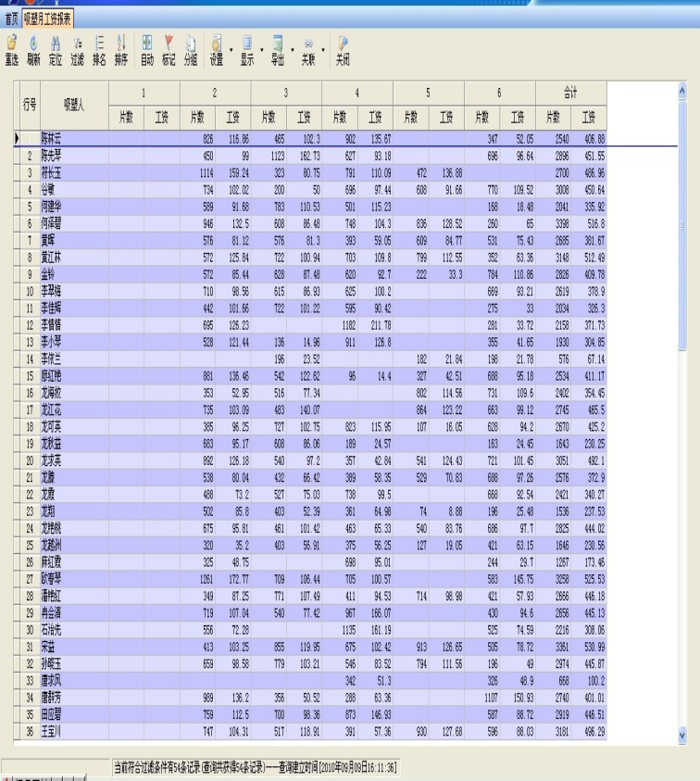Image resolution: width=700 pixels, height=781 pixels.
Task: Open the 过滤 (filter) tool
Action: [78, 50]
